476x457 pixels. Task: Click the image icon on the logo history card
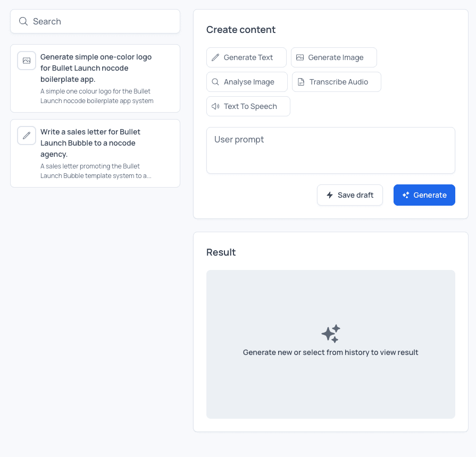pos(27,61)
